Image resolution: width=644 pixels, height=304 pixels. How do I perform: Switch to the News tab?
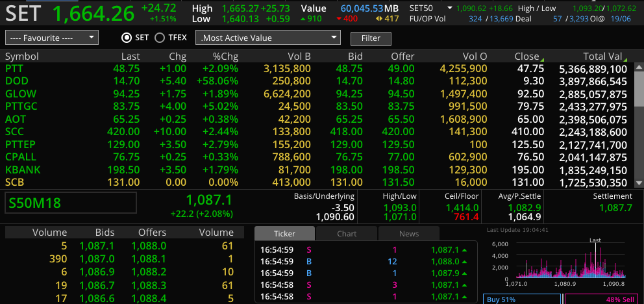coord(409,233)
